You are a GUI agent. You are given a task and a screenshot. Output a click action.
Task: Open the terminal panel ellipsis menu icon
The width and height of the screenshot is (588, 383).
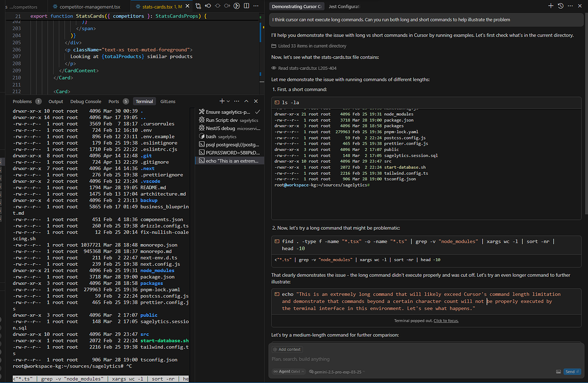(236, 100)
